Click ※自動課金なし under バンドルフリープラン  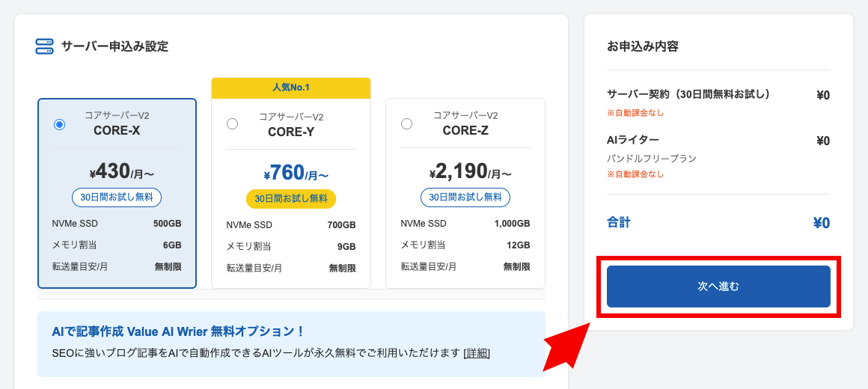(635, 175)
